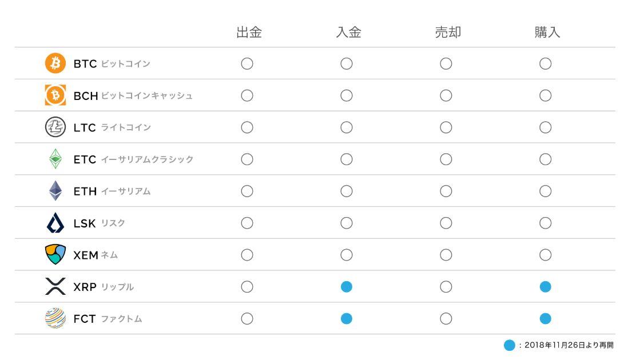
Task: Click the 購入 column header
Action: (547, 33)
